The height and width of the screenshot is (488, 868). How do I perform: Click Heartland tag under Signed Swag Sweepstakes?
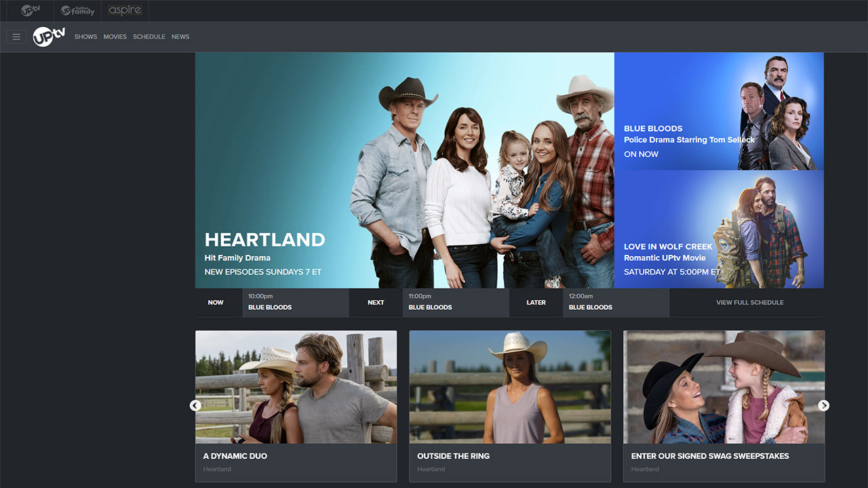click(x=645, y=469)
